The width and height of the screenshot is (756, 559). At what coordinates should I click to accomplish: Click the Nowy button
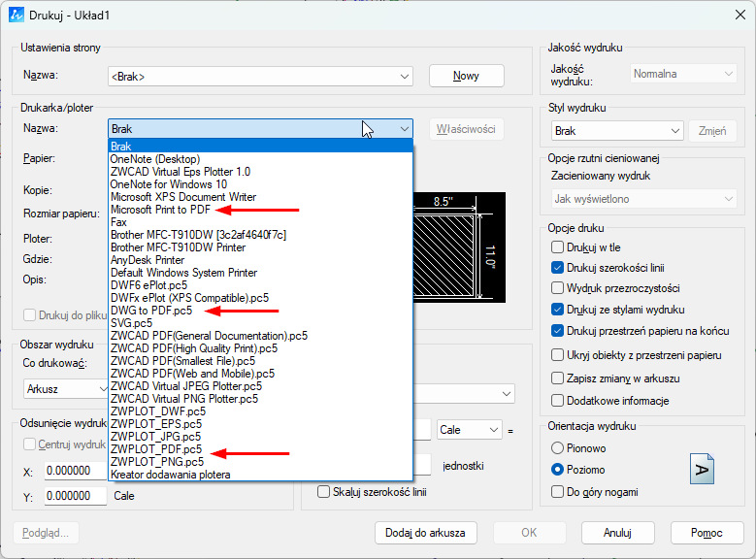[x=466, y=76]
